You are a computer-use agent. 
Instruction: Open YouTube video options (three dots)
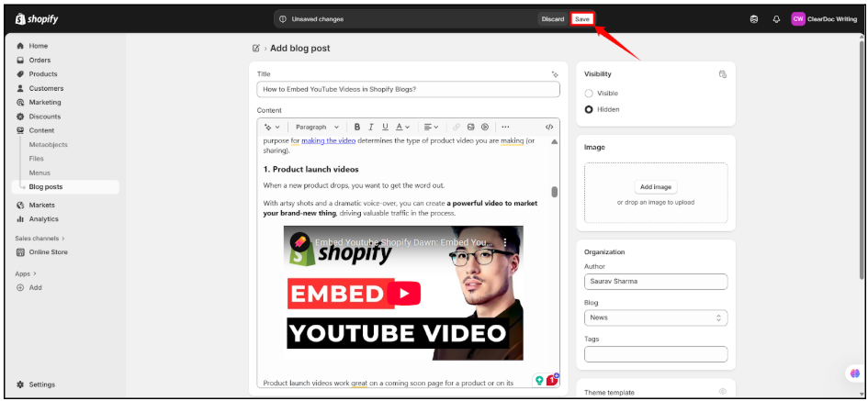click(x=505, y=242)
